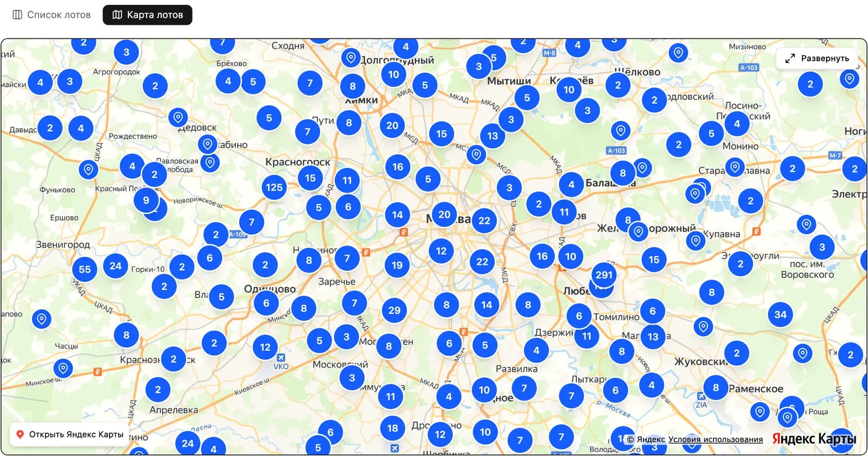
Task: Open the cluster marker showing 9
Action: point(146,200)
